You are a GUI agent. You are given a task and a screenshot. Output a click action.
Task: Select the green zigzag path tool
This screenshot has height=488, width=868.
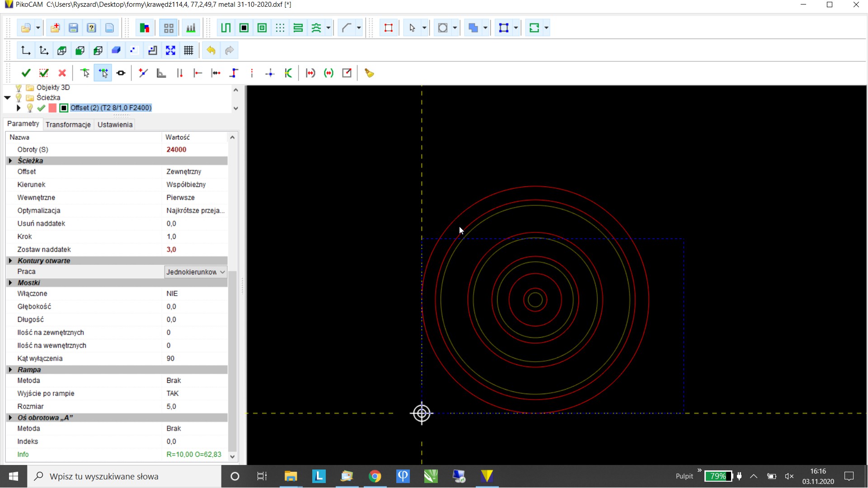(x=225, y=28)
